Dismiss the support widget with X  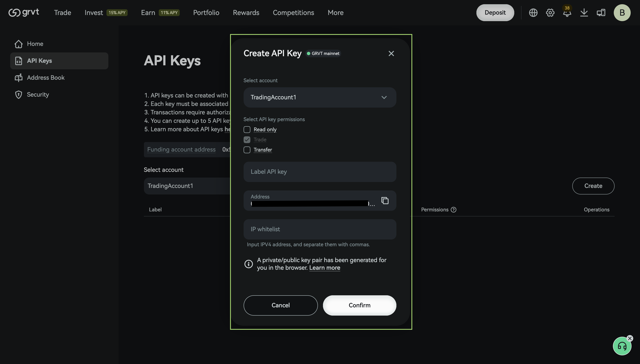[x=630, y=338]
